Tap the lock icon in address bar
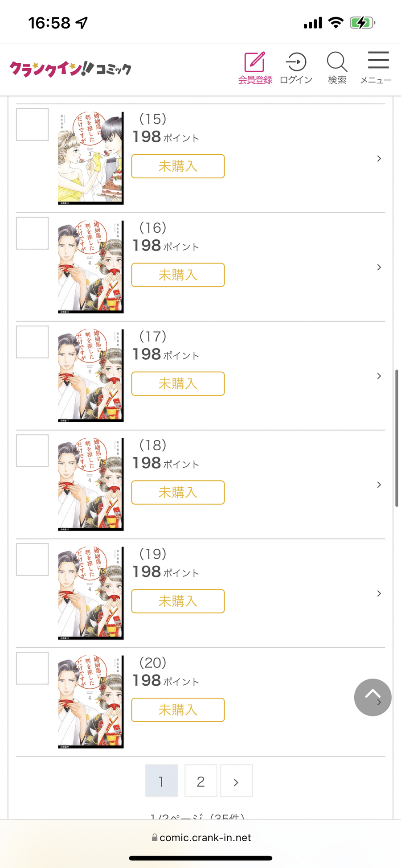The height and width of the screenshot is (868, 401). (x=155, y=837)
